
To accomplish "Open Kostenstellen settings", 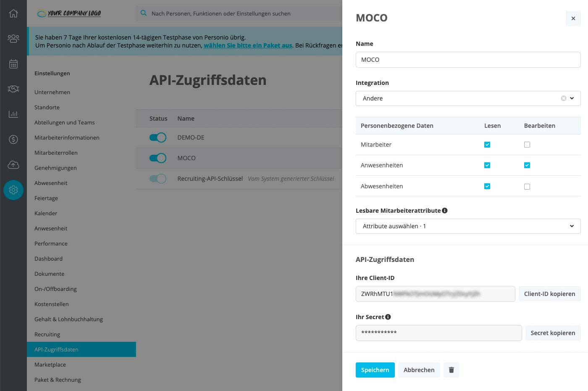I will (51, 304).
